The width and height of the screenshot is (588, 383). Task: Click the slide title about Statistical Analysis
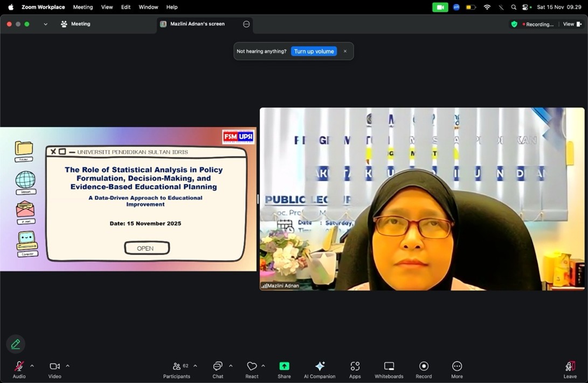coord(143,179)
